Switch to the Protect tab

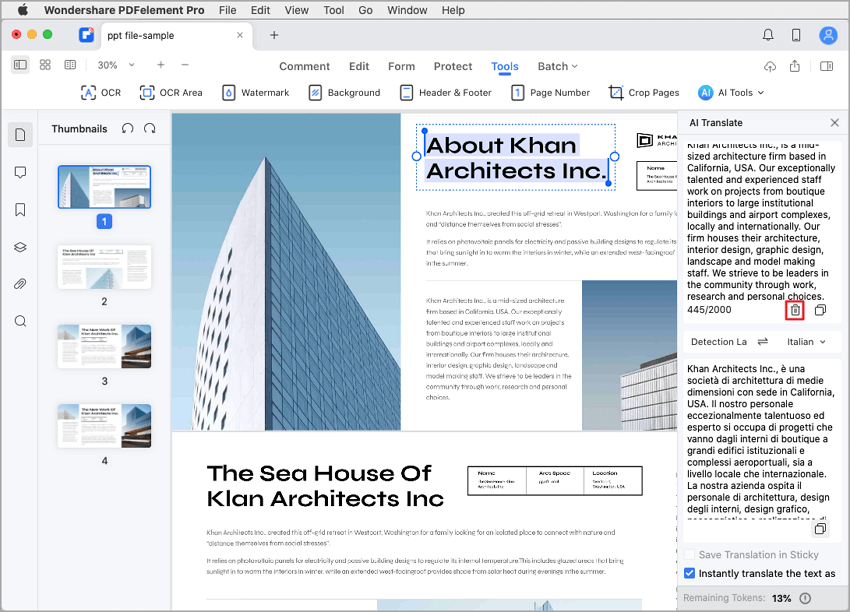[x=453, y=66]
